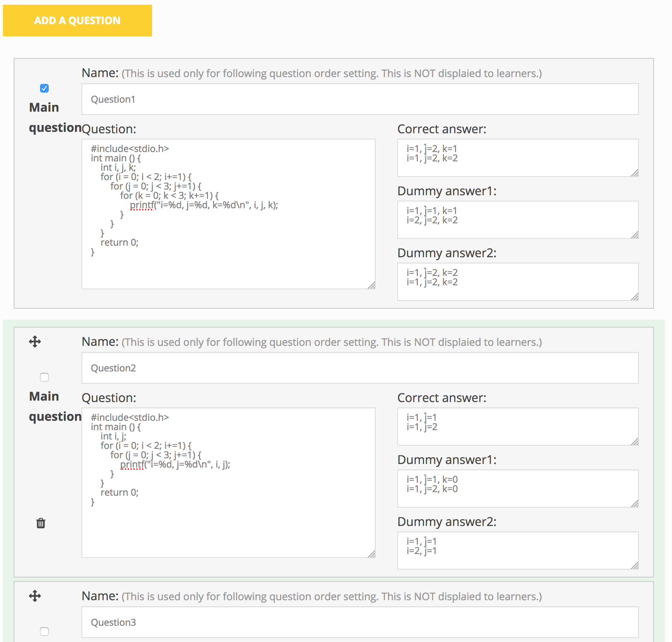Click resize grip of Question2 code textarea

pos(372,554)
